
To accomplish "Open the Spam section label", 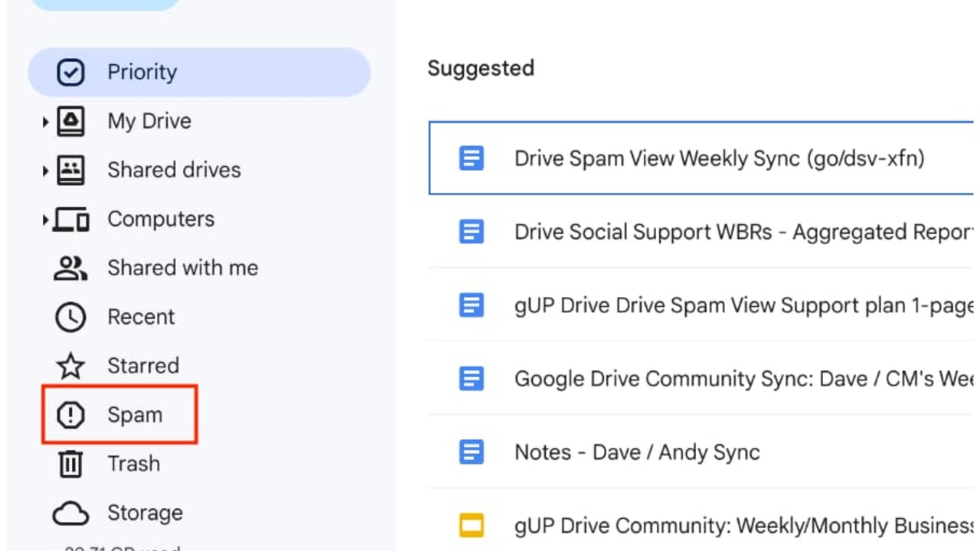I will pyautogui.click(x=135, y=415).
